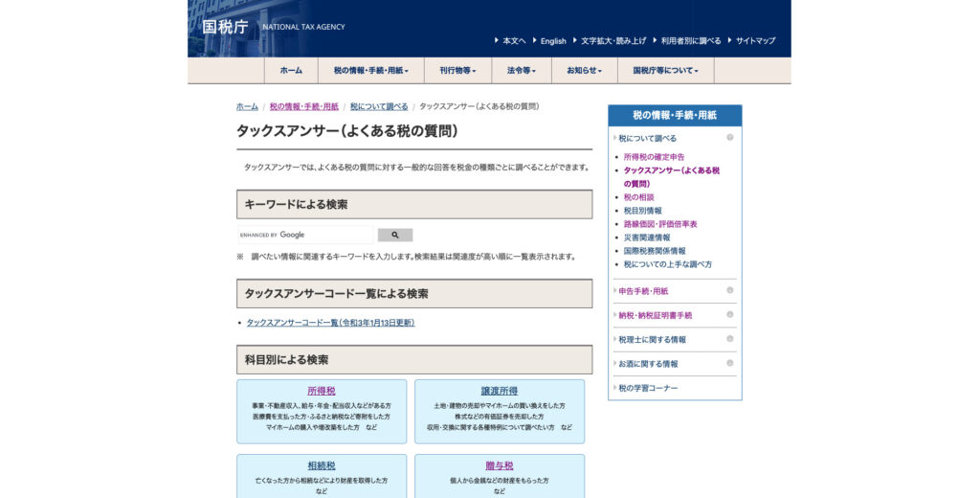
Task: Click the magnifier search button
Action: 394,235
